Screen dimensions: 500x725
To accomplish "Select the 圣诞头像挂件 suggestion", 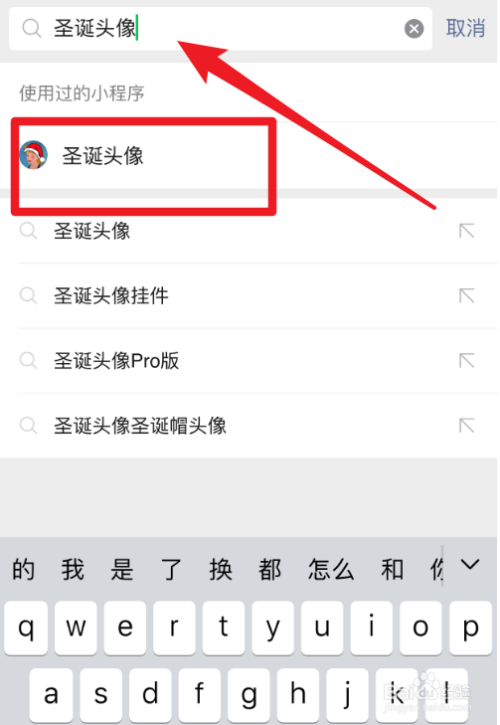I will click(250, 296).
